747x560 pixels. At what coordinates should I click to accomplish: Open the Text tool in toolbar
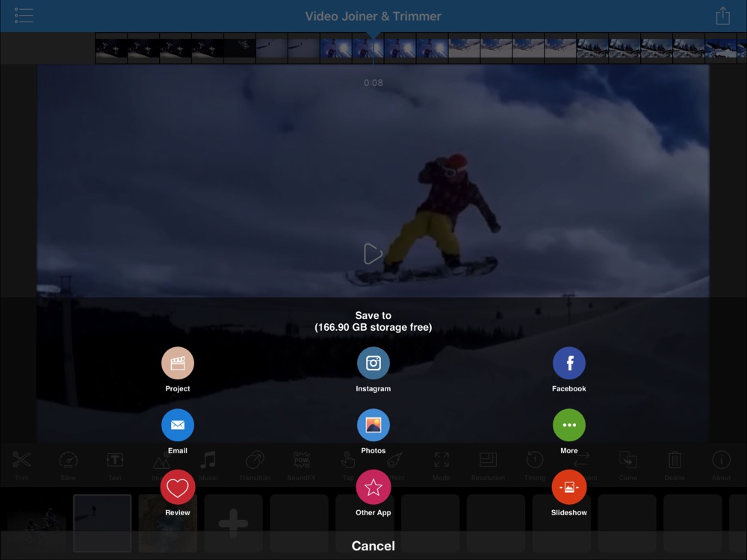click(x=115, y=466)
